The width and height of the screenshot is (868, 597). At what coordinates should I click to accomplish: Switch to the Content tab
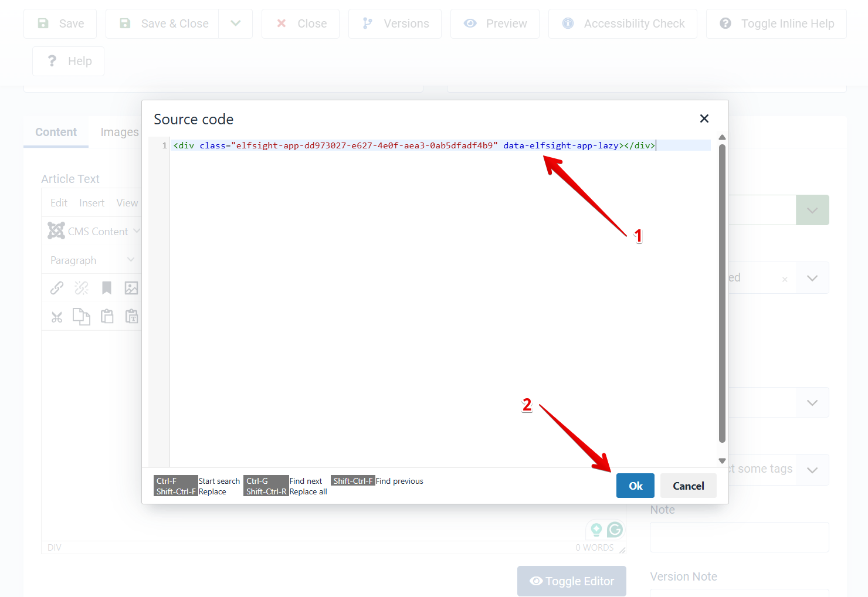pos(56,132)
